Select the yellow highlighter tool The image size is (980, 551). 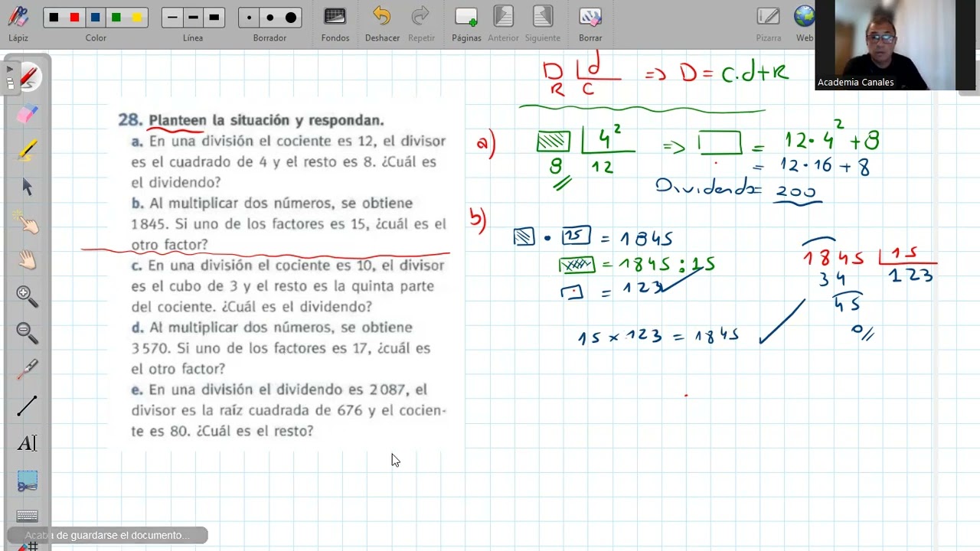[x=27, y=150]
